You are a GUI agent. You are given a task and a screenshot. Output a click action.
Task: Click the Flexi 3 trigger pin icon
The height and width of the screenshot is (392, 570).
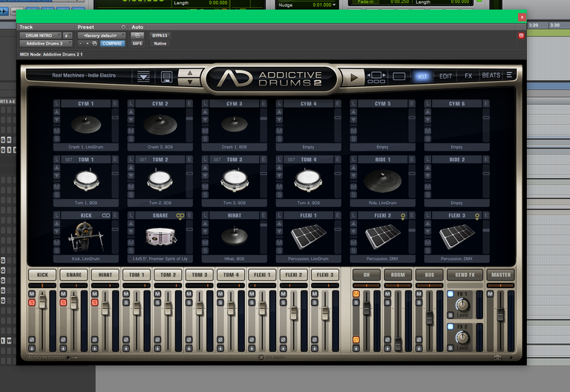point(477,216)
